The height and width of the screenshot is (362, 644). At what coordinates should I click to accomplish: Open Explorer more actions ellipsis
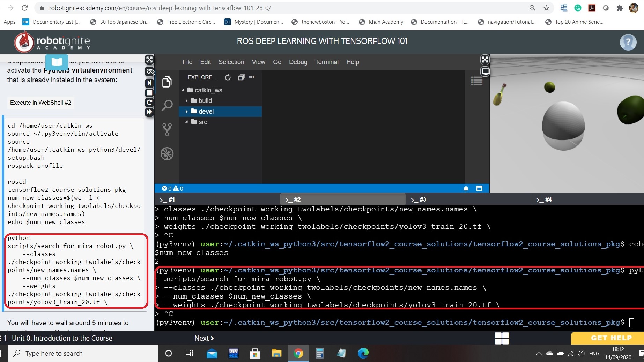[252, 77]
